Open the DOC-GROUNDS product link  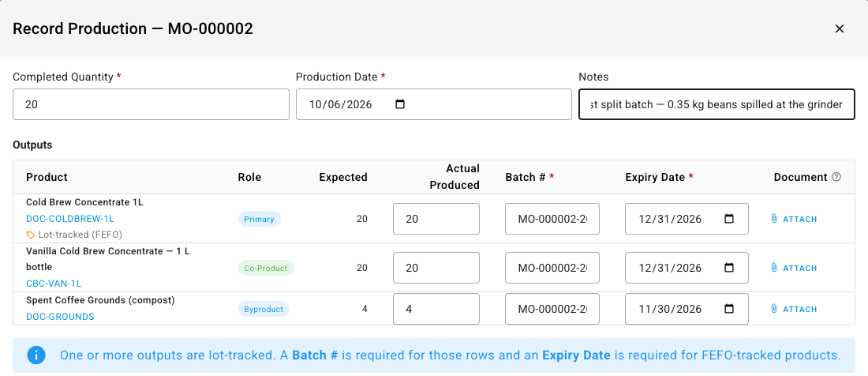point(60,317)
